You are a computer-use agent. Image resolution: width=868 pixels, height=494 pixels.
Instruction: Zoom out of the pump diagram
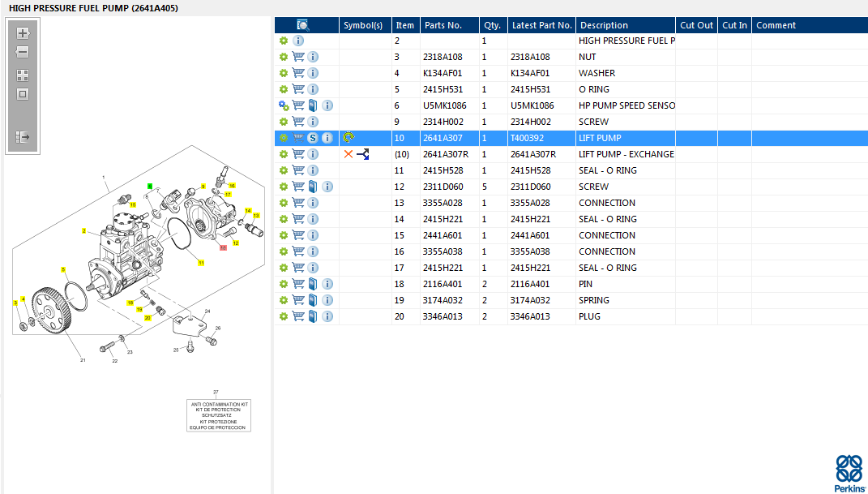[x=23, y=52]
